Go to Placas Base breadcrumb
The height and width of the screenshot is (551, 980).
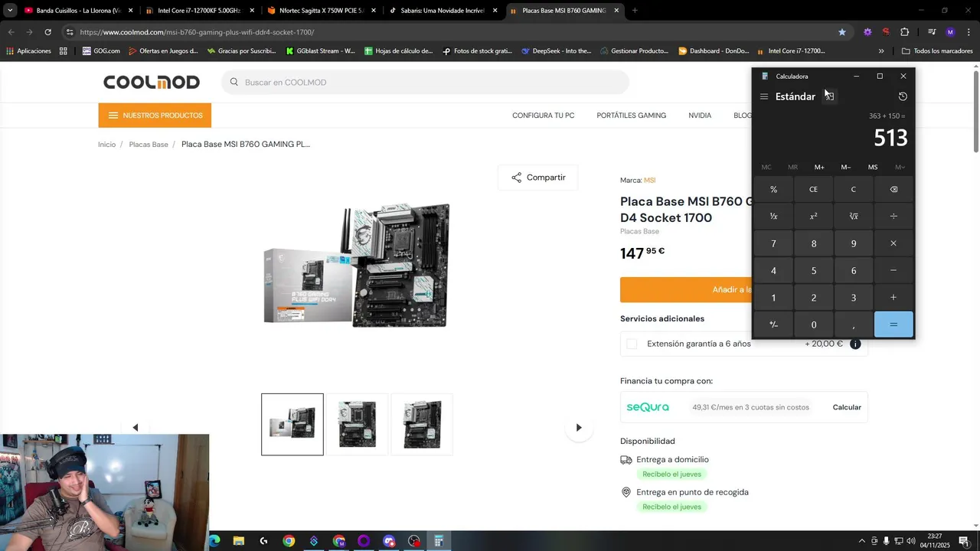click(x=149, y=145)
